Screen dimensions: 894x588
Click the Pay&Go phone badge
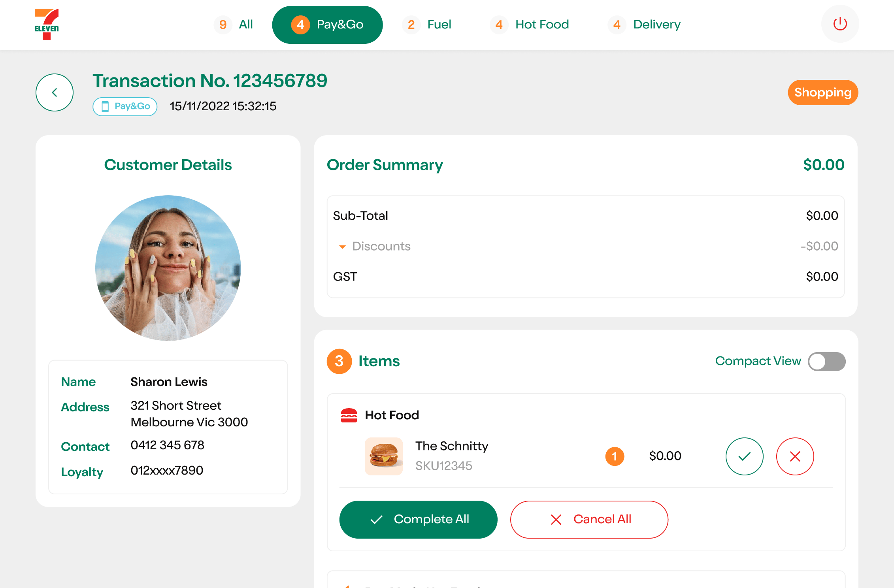coord(125,106)
